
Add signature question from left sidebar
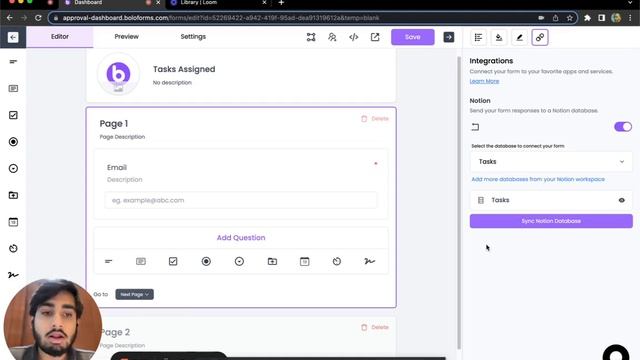tap(13, 275)
